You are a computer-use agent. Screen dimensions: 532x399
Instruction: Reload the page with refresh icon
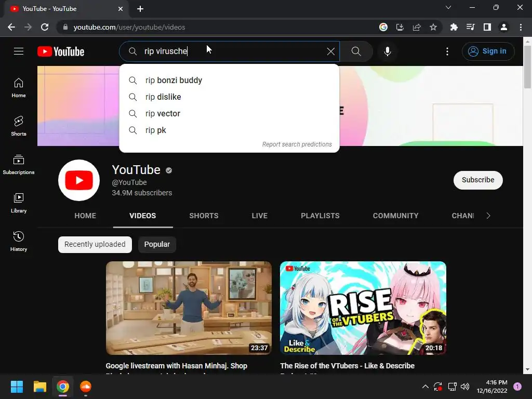tap(45, 27)
